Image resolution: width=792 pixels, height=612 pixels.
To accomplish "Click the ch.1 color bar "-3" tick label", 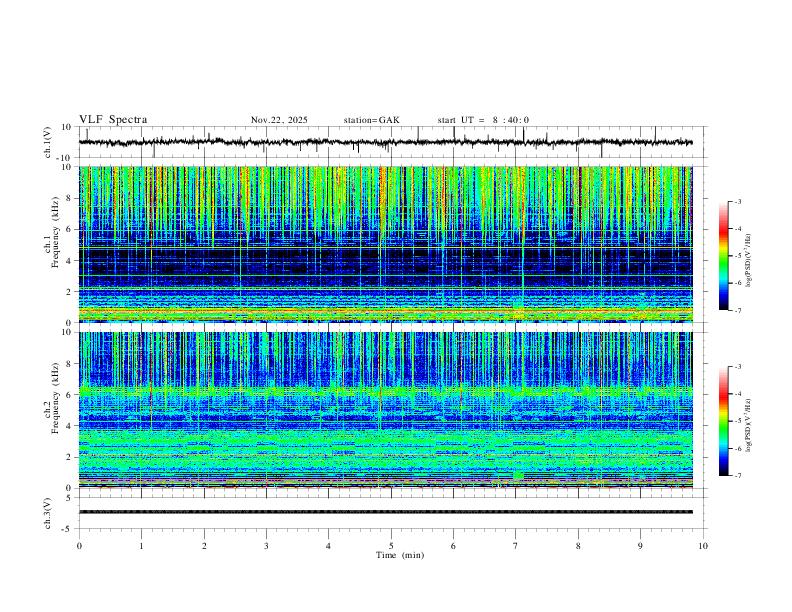I will coord(737,201).
